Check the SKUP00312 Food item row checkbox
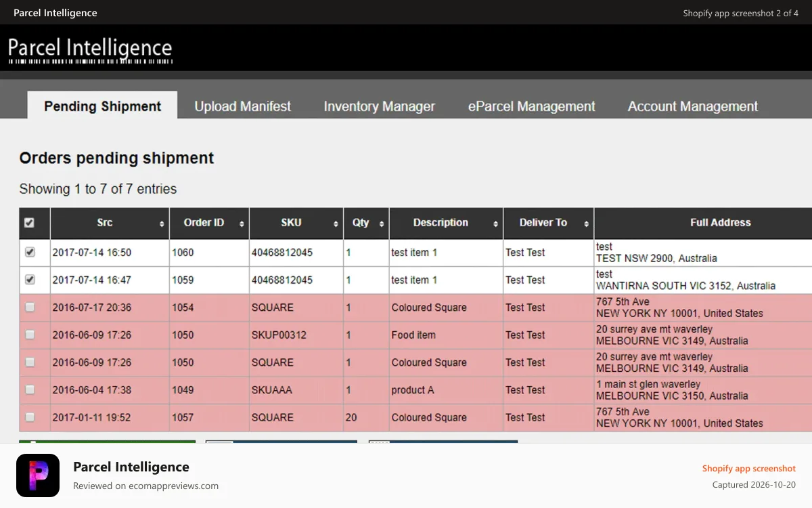 point(30,335)
